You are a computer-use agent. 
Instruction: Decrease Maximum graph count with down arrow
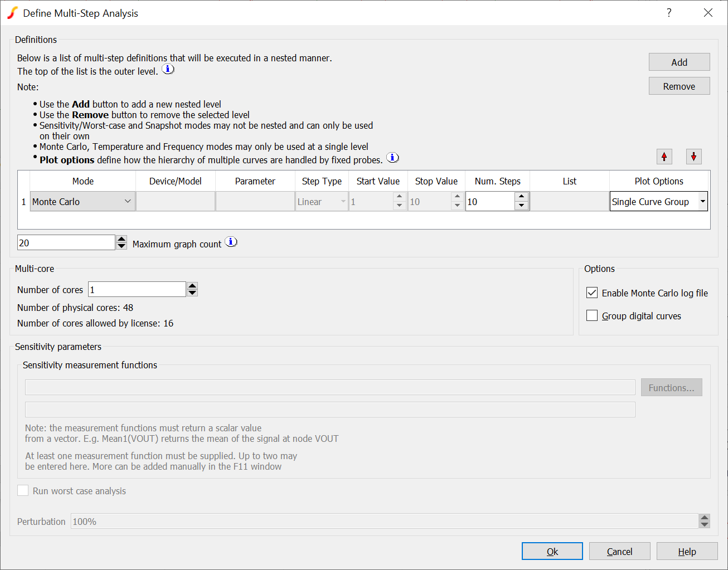pos(122,246)
